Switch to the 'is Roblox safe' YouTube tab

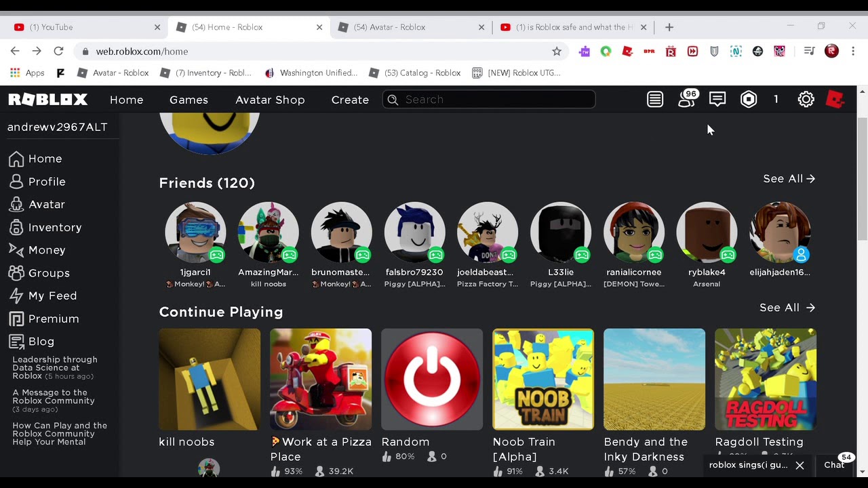573,27
